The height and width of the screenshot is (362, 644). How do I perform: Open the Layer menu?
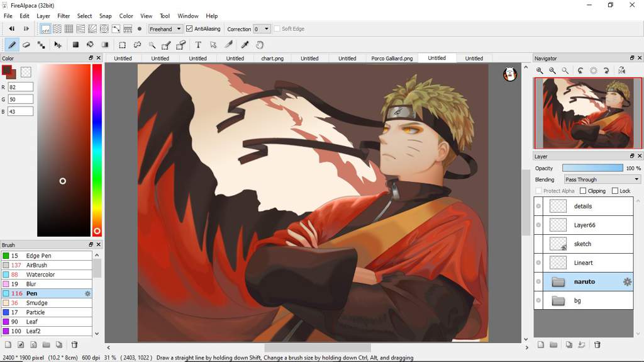click(x=43, y=16)
